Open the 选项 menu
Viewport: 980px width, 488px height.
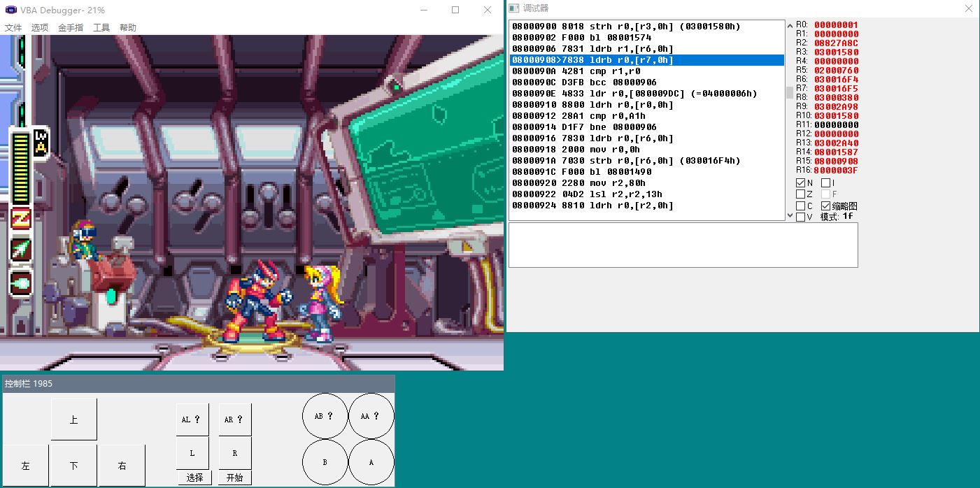point(38,27)
